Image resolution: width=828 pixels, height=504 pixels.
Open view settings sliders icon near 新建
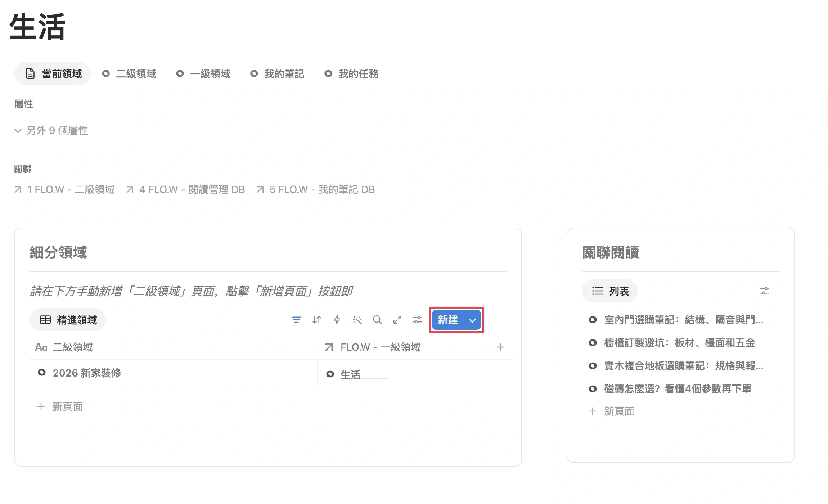tap(418, 320)
